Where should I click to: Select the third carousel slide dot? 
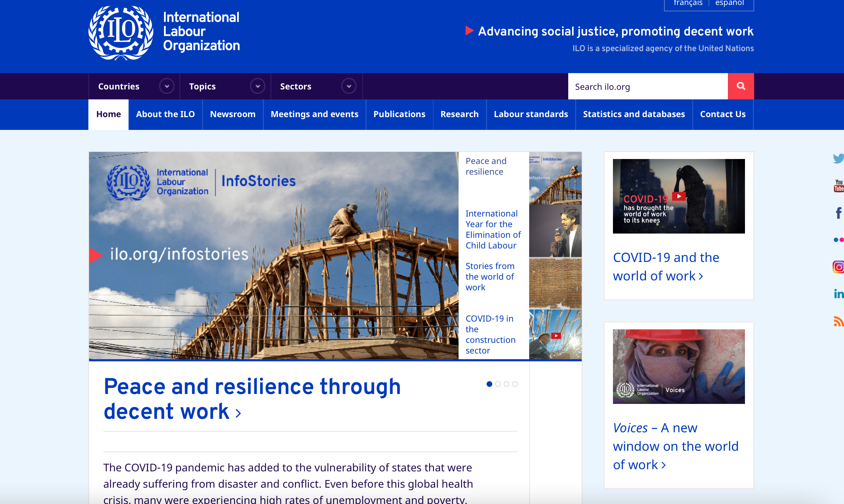(506, 384)
